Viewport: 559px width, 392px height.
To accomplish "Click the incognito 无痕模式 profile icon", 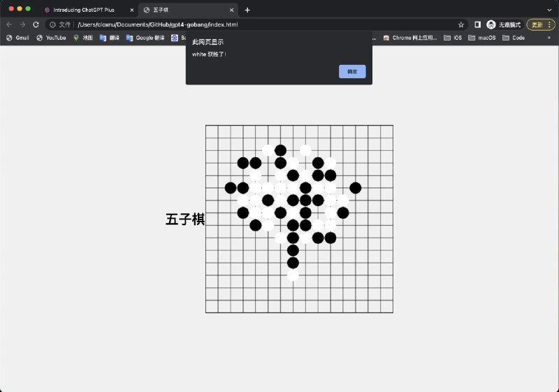I will click(x=491, y=24).
